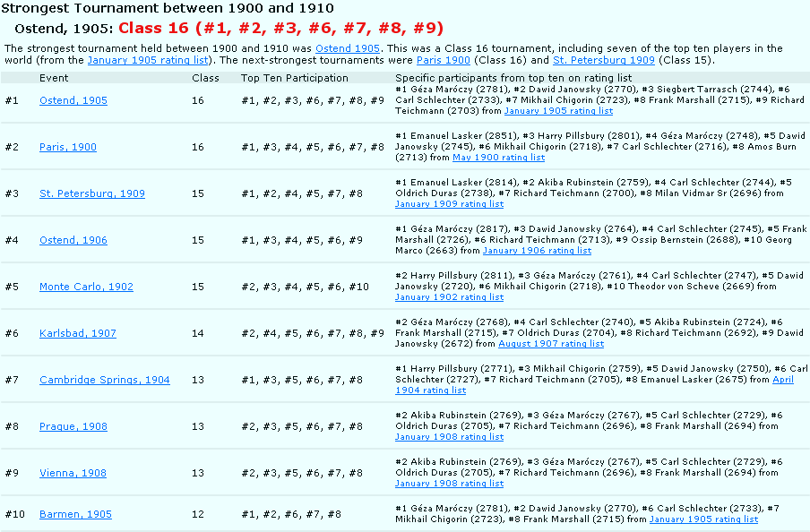Open January 1908 rating list in Prague row
810x532 pixels.
tap(449, 437)
